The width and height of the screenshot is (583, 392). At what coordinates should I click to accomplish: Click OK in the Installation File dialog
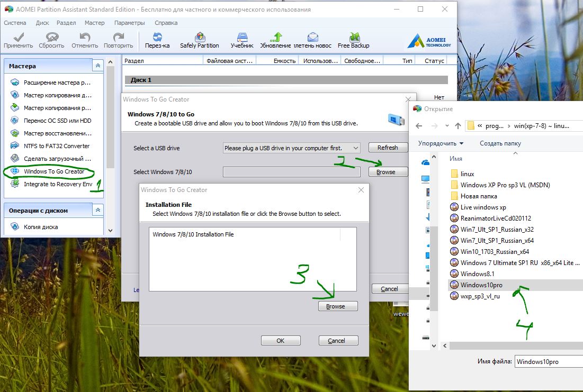click(281, 340)
